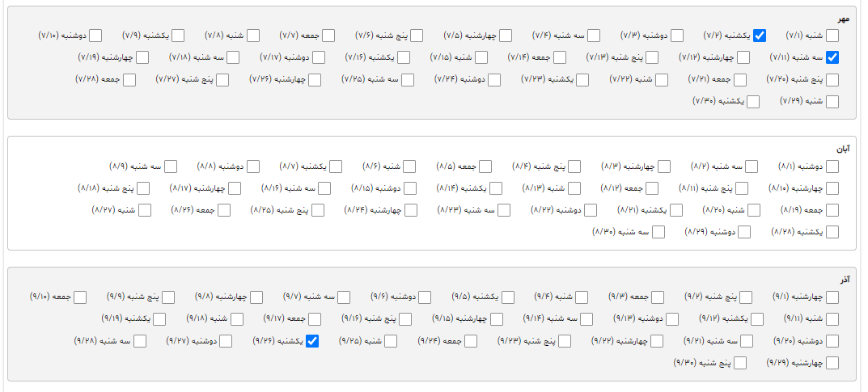Uncheck the یکشنبه (۷/۲) checkbox
Image resolution: width=868 pixels, height=392 pixels.
pyautogui.click(x=760, y=36)
